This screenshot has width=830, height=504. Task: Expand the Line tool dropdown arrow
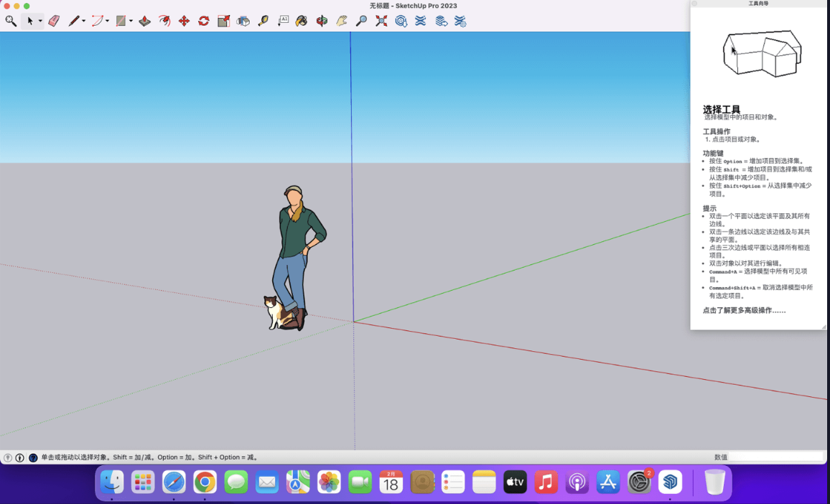pos(84,22)
